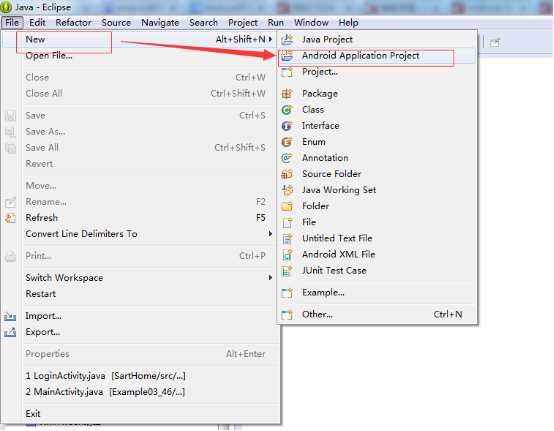Screen dimensions: 554x431
Task: Click the Source Folder icon
Action: tap(287, 174)
